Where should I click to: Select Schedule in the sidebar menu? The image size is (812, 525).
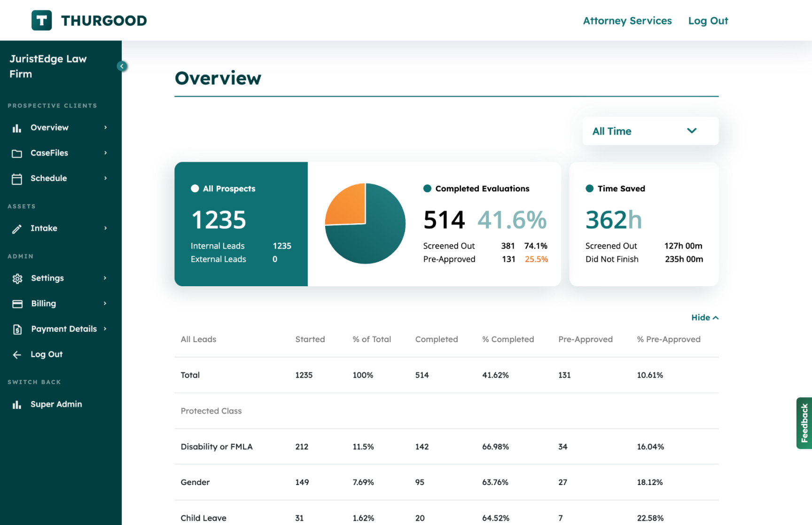pyautogui.click(x=49, y=179)
